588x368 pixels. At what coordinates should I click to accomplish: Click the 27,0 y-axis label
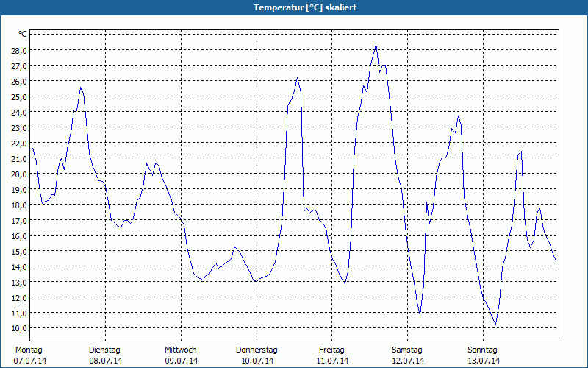[x=19, y=66]
